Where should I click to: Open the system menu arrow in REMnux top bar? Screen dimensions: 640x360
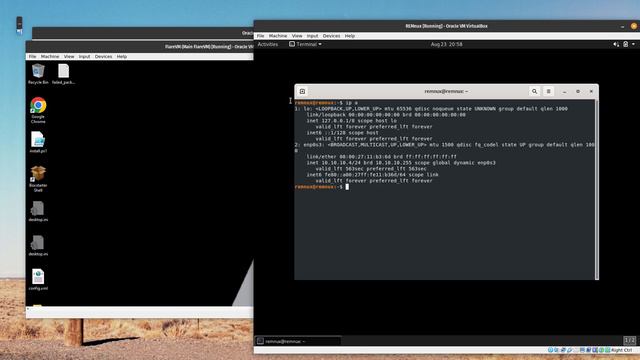click(633, 44)
